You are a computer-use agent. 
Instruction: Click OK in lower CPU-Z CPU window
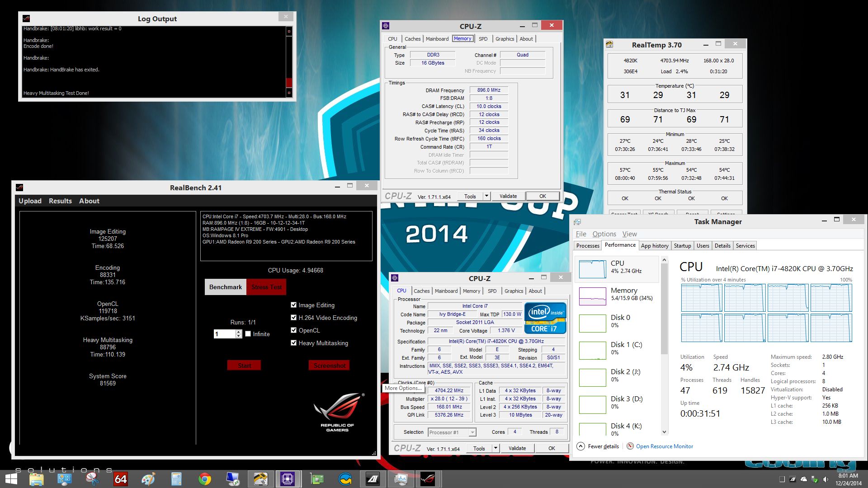(552, 448)
